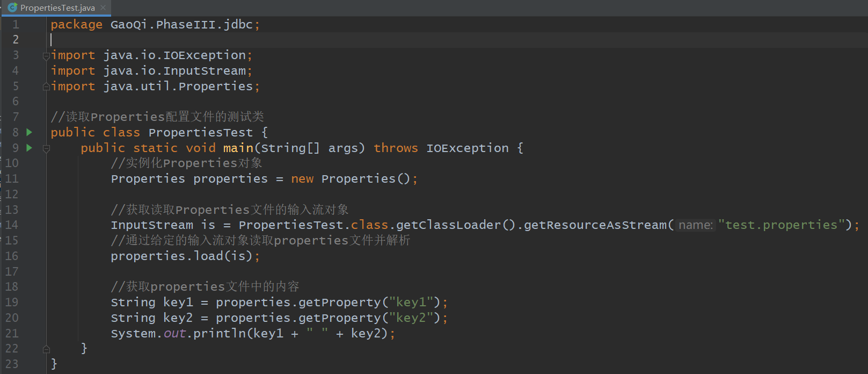Viewport: 868px width, 374px height.
Task: Collapse the imports block at line 3
Action: (46, 56)
